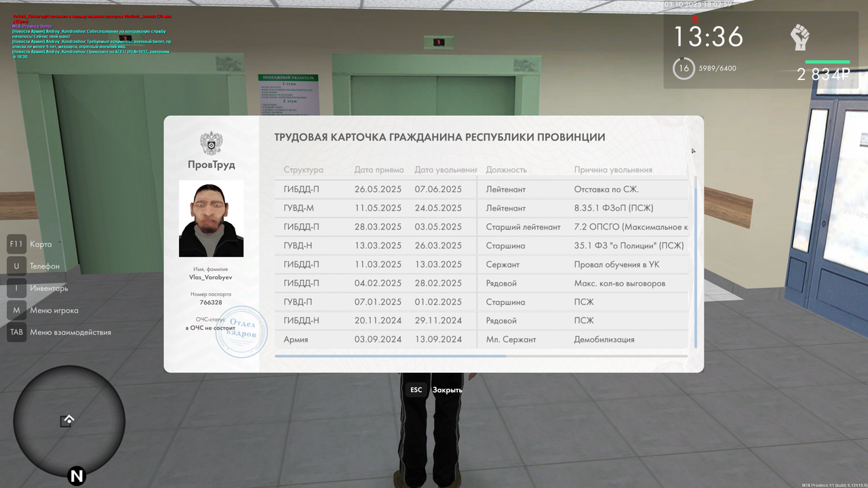The height and width of the screenshot is (488, 868).
Task: Click the date 04.02.2025
Action: 378,283
